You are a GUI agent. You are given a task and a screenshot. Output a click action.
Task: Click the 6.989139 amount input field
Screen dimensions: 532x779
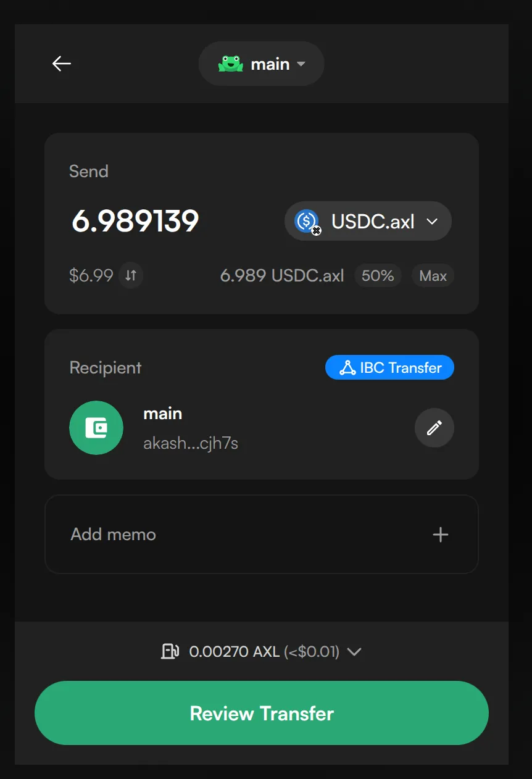coord(135,221)
